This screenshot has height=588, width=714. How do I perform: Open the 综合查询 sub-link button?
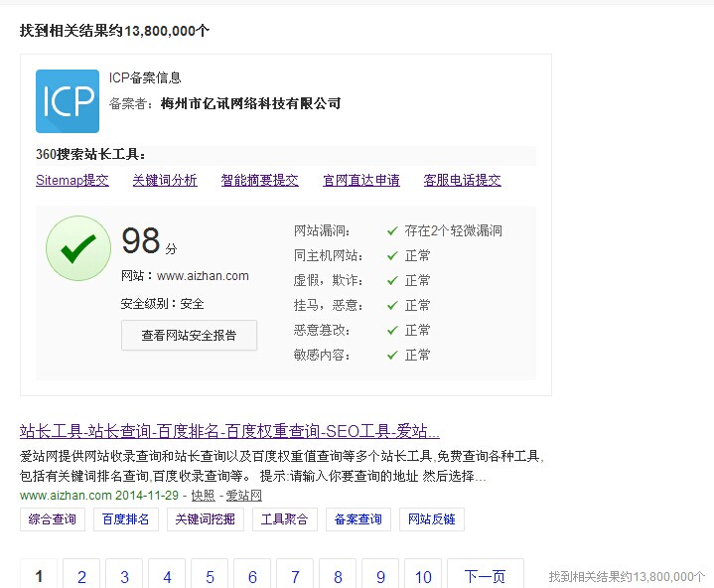click(x=53, y=519)
